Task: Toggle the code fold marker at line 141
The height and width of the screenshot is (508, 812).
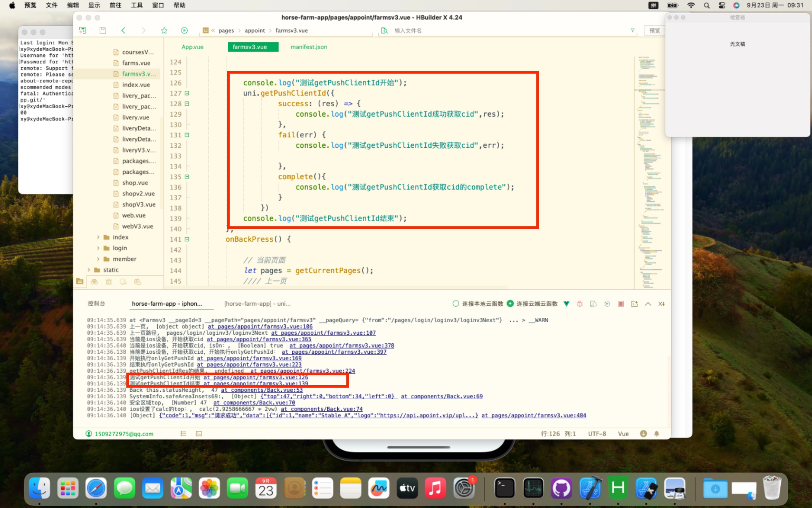Action: click(x=187, y=239)
